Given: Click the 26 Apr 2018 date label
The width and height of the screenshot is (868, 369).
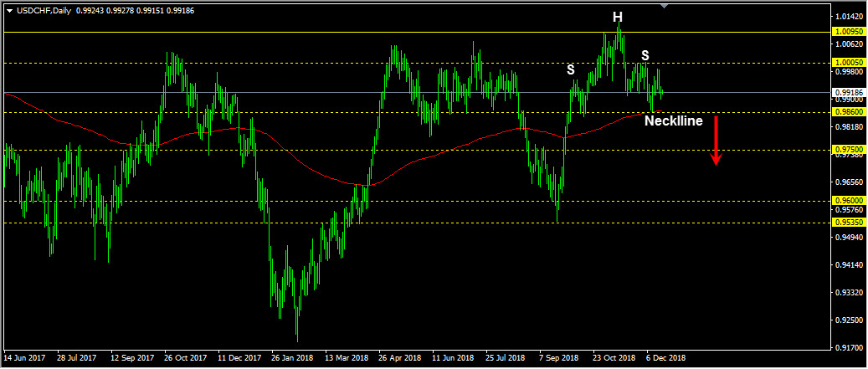Looking at the screenshot, I should (x=399, y=357).
